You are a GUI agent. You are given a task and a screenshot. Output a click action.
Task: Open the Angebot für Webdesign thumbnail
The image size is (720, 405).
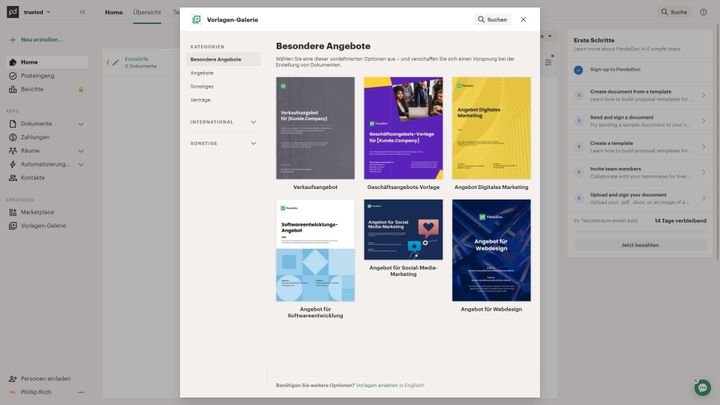pos(491,251)
